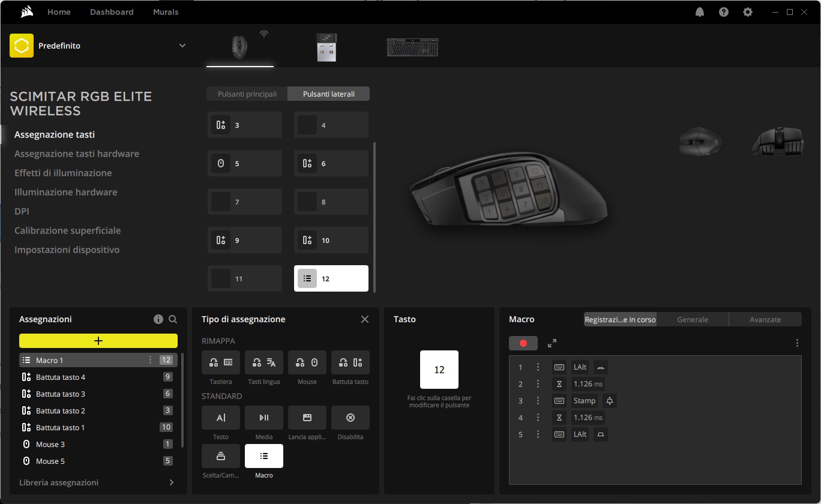Choose Lancia applicazione assignment type
The image size is (821, 504).
pyautogui.click(x=307, y=418)
